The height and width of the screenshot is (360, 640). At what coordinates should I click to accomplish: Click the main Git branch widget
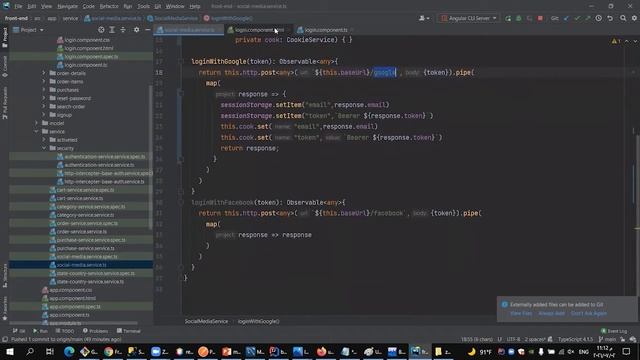(607, 339)
